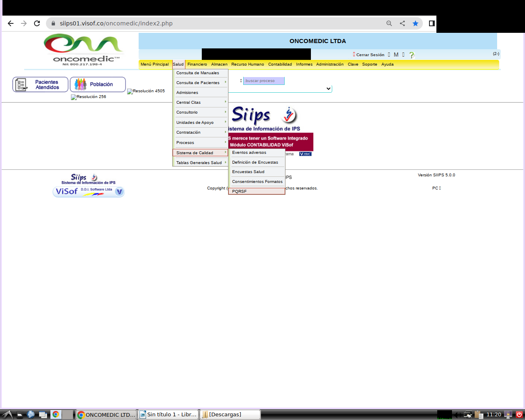Click the red power button in taskbar
525x420 pixels.
pyautogui.click(x=519, y=415)
